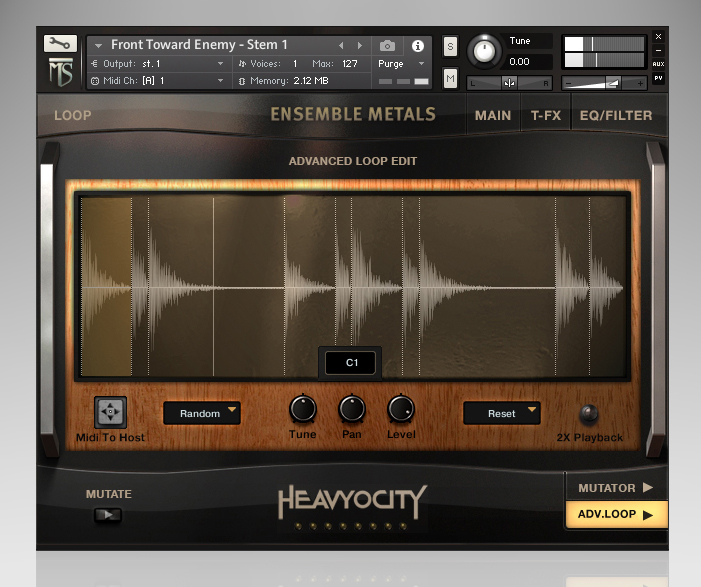Solo the instrument with S button
This screenshot has width=701, height=587.
(x=450, y=46)
